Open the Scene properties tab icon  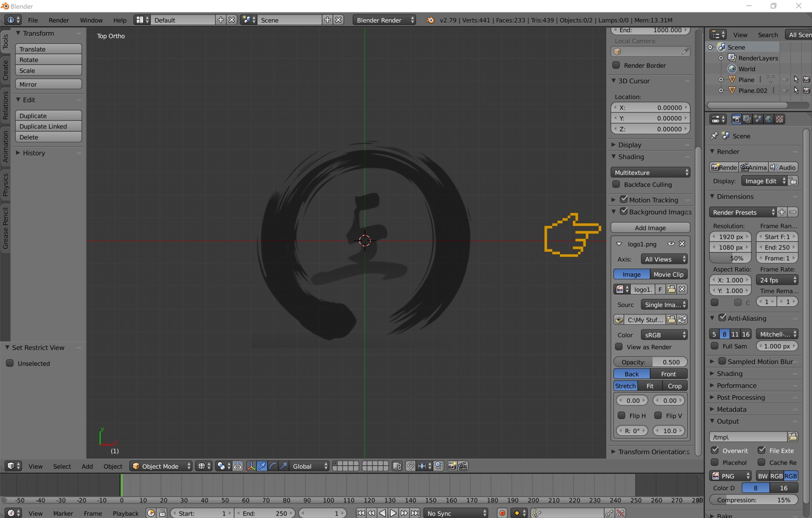[x=758, y=119]
